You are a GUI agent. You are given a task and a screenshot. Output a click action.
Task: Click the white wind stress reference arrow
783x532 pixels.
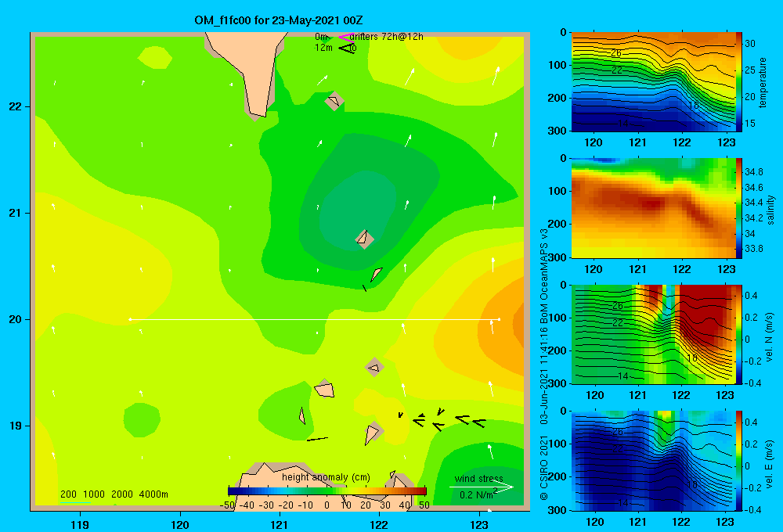[x=482, y=487]
